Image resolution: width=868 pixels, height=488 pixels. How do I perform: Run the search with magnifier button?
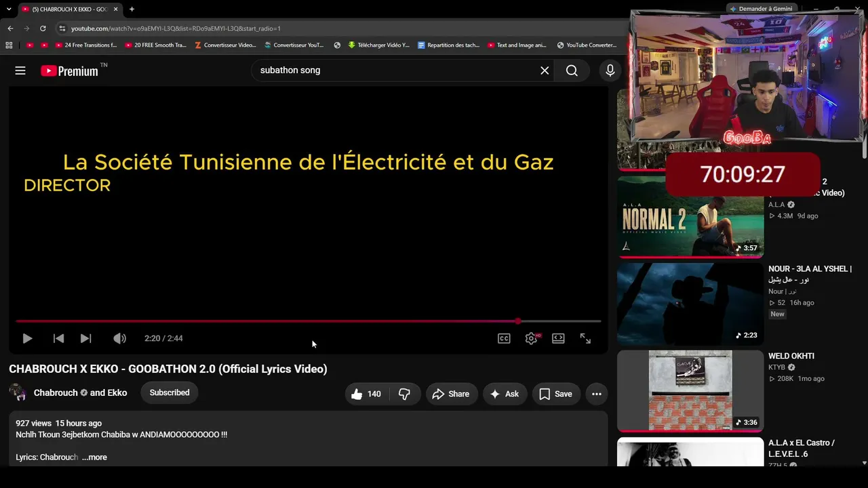coord(572,70)
